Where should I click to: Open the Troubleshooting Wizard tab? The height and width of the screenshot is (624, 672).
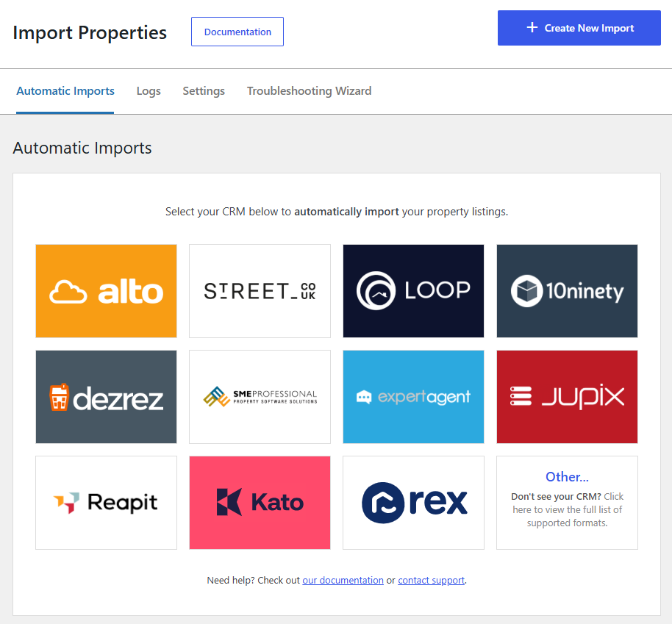point(309,91)
